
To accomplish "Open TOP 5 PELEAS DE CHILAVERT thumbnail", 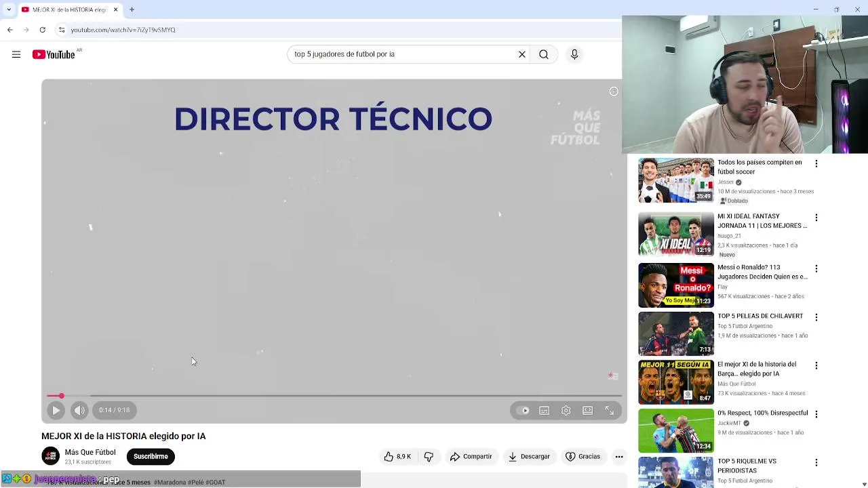I will [676, 334].
